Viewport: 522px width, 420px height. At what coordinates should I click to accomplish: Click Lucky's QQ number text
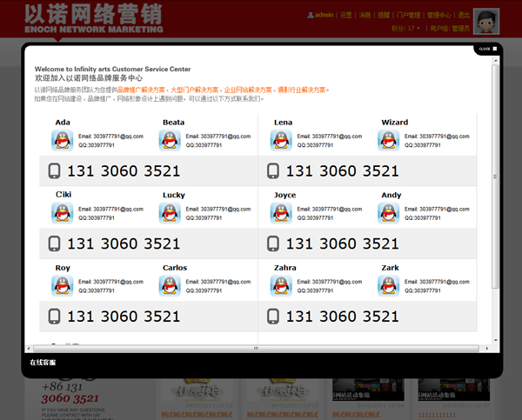[x=204, y=218]
